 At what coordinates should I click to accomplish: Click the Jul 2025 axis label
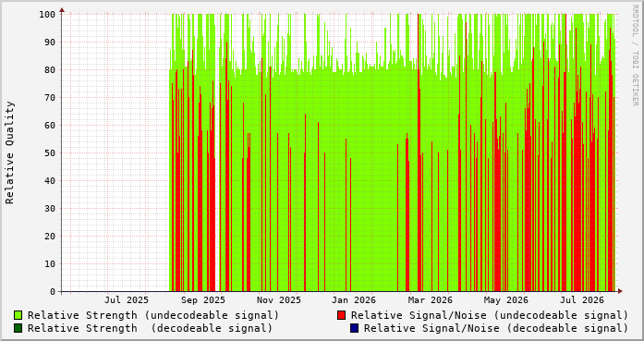coord(126,300)
